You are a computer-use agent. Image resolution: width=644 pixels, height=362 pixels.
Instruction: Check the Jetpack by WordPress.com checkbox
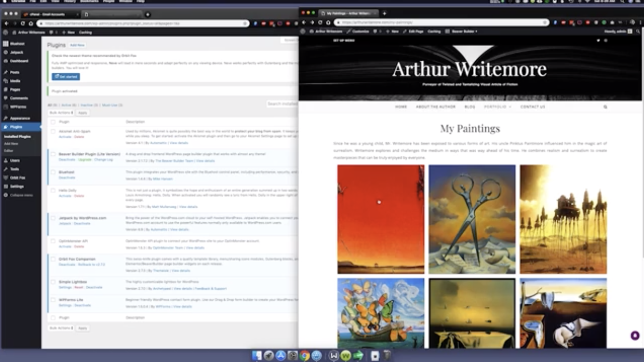tap(53, 218)
